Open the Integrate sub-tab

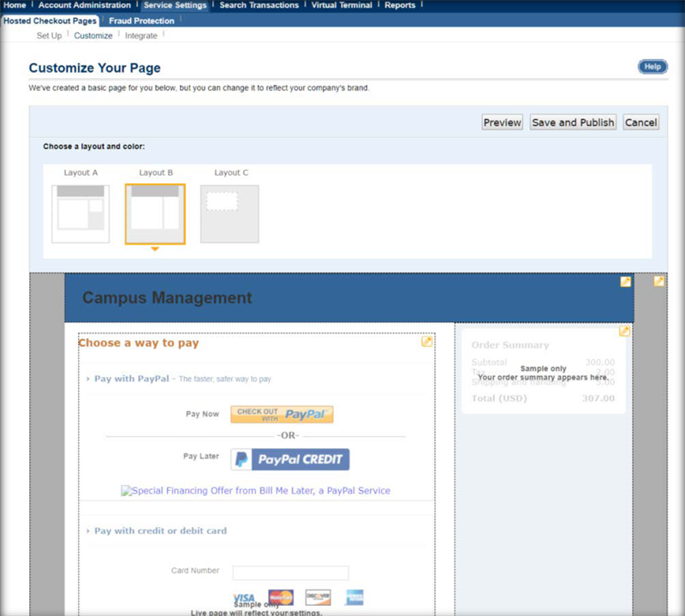[141, 36]
